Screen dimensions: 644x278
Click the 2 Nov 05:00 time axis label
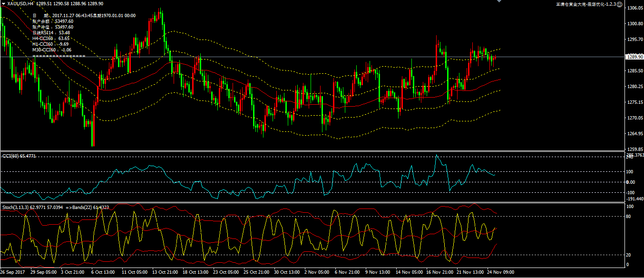[316, 272]
